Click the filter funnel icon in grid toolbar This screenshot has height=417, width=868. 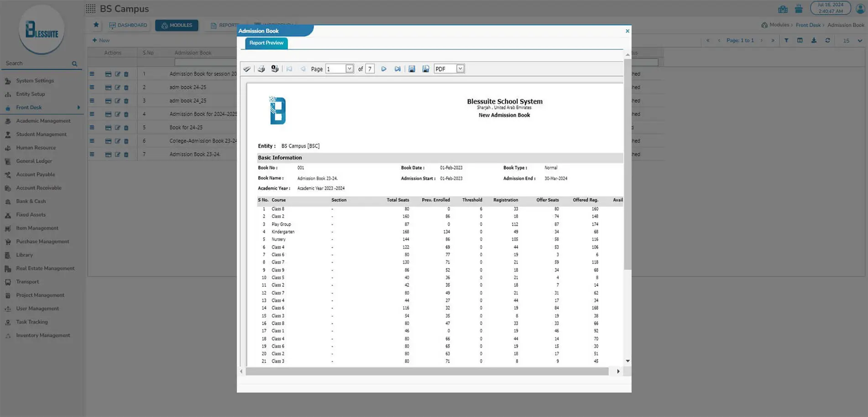(x=786, y=41)
